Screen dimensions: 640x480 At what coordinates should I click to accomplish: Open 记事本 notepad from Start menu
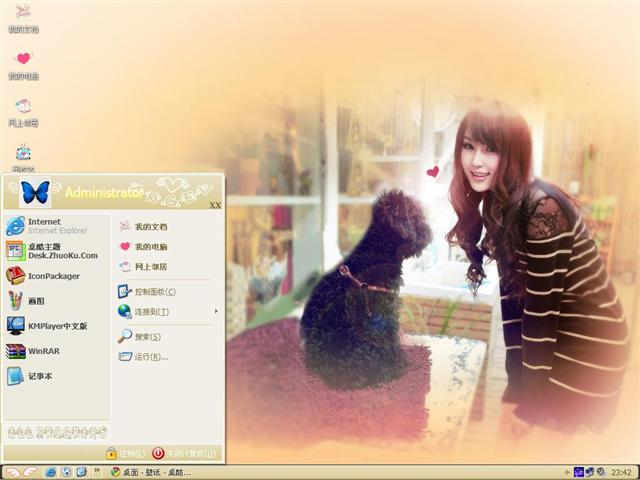tap(56, 376)
